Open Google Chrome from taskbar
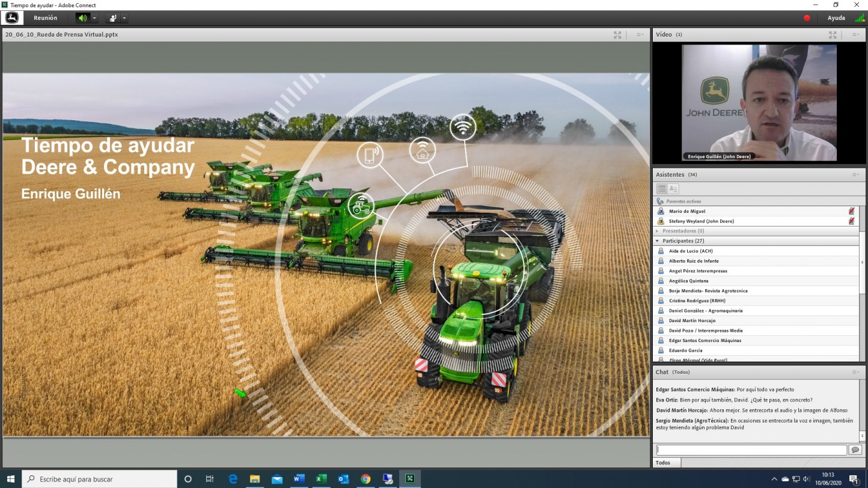This screenshot has height=488, width=868. (x=365, y=479)
